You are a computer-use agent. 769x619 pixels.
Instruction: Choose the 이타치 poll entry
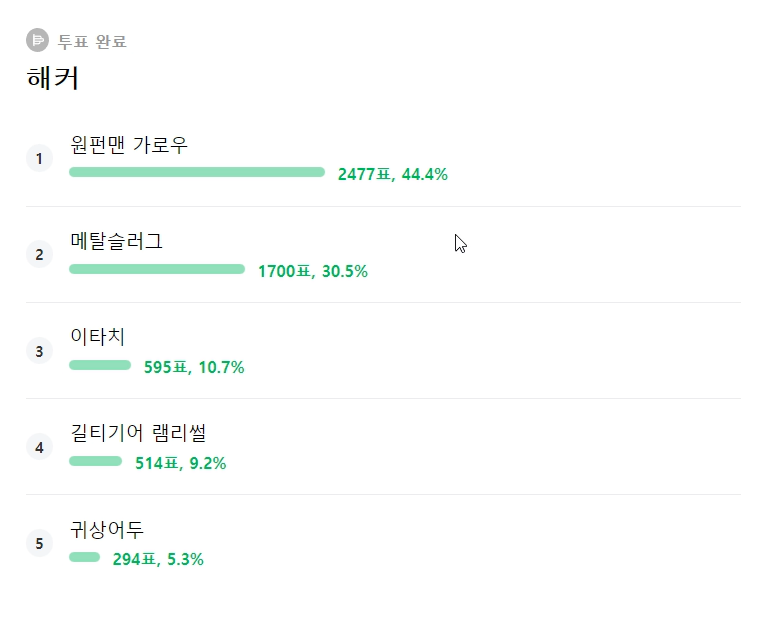click(x=97, y=337)
